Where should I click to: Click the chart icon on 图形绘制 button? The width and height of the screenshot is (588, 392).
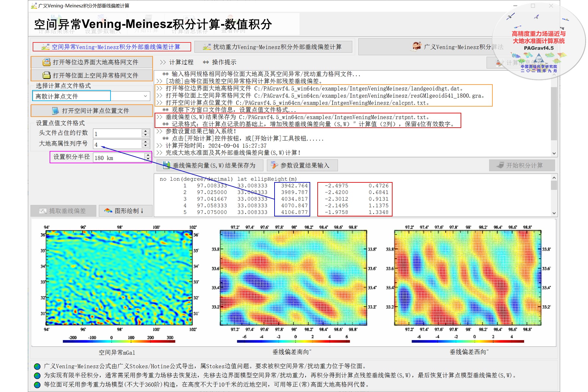click(x=108, y=211)
